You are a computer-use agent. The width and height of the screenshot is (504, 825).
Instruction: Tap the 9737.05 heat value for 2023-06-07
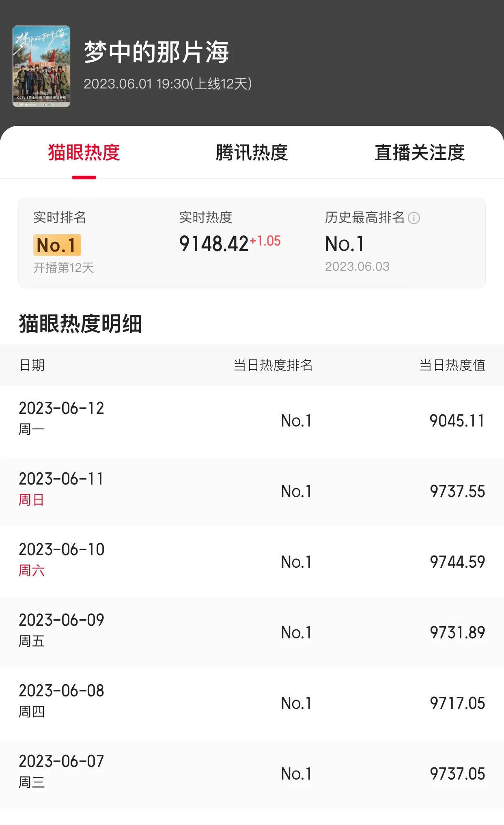(457, 774)
